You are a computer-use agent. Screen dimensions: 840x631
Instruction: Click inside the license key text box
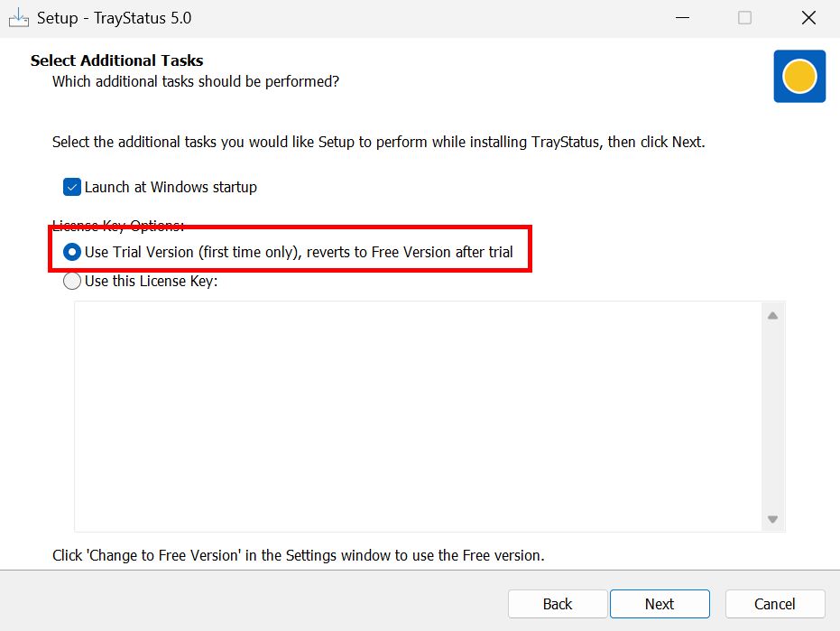point(418,416)
